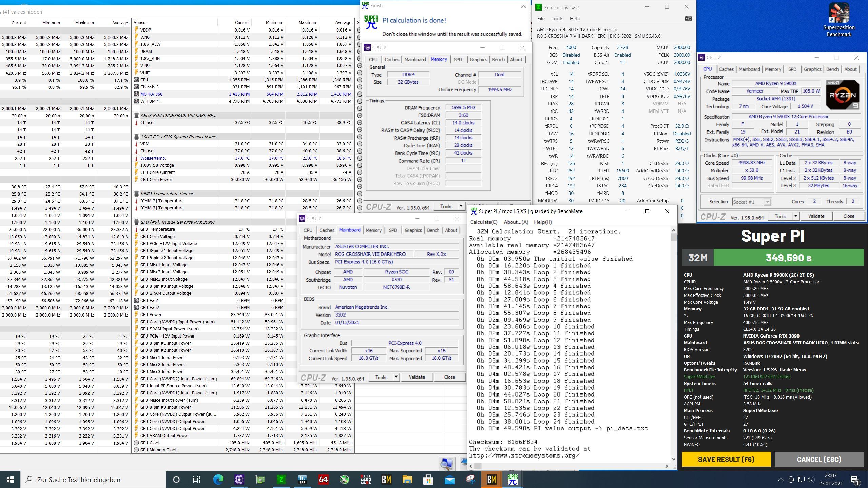This screenshot has width=868, height=488.
Task: Select Bench tab in CPU-Z CPU window
Action: 832,69
